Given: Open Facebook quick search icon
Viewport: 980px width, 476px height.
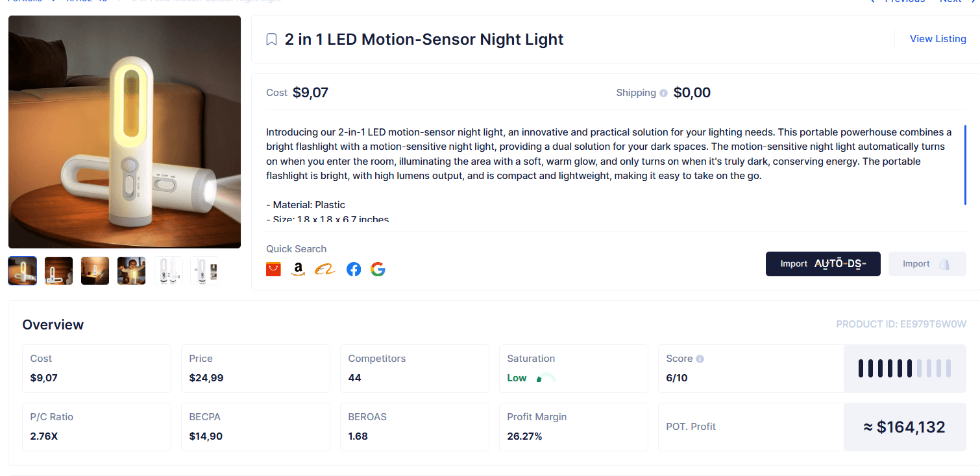Looking at the screenshot, I should [x=354, y=269].
